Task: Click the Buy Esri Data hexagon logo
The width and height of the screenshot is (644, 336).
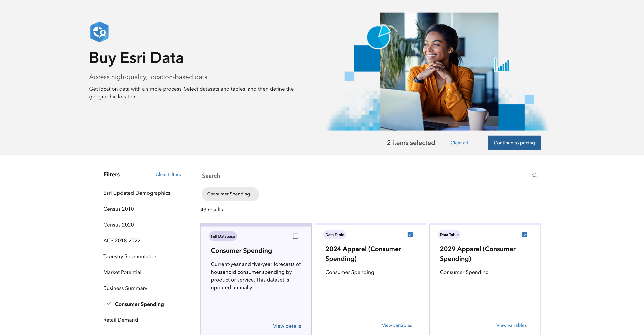Action: coord(99,32)
